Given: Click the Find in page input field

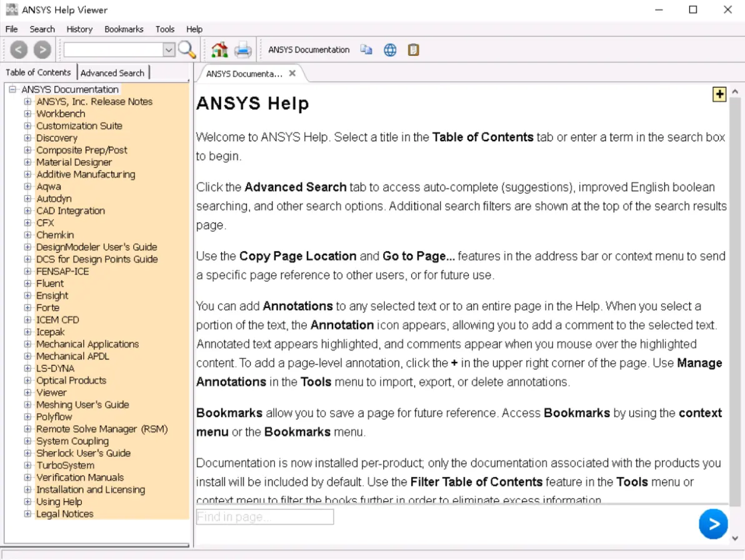Looking at the screenshot, I should [x=264, y=517].
